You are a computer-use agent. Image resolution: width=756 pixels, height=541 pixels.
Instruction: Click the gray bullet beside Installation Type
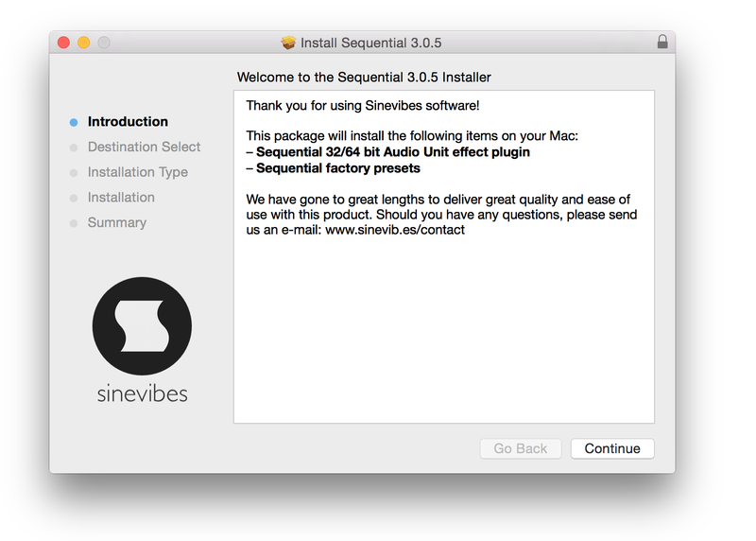tap(74, 173)
